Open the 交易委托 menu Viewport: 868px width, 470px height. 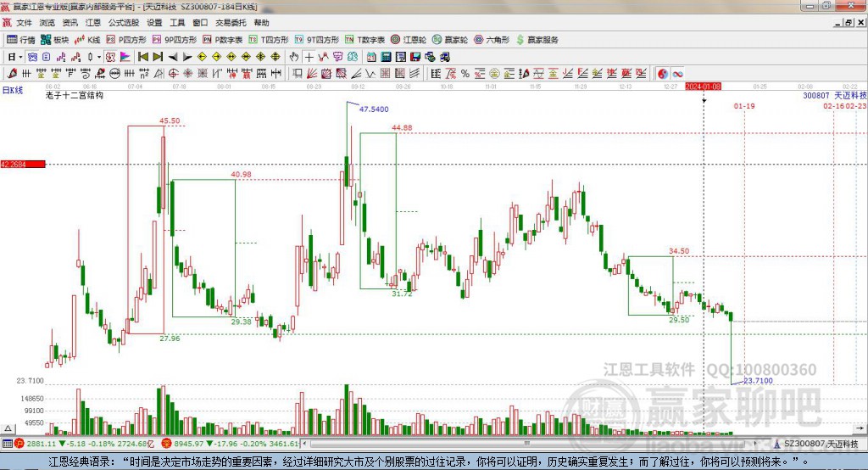(x=231, y=23)
